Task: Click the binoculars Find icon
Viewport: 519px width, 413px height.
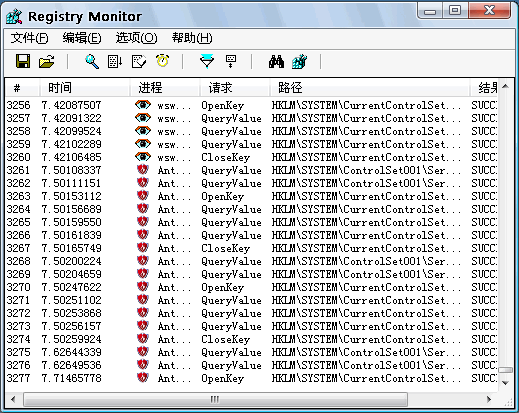Action: tap(276, 61)
